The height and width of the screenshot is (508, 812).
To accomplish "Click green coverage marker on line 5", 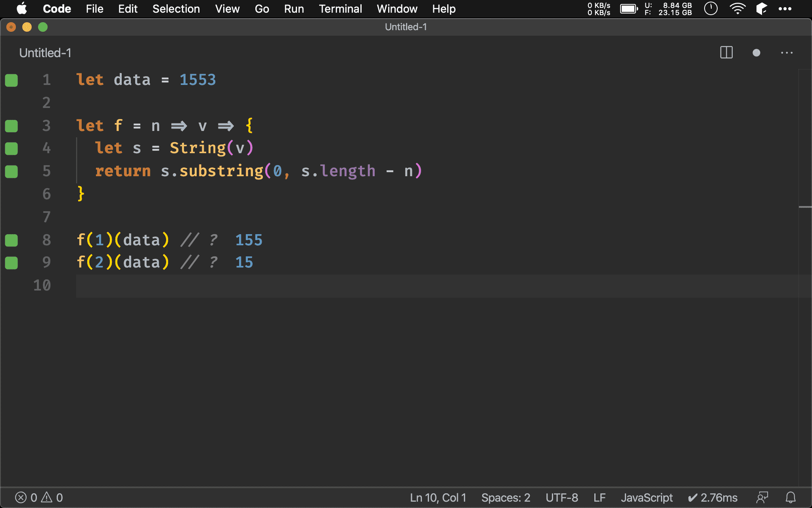I will 11,171.
